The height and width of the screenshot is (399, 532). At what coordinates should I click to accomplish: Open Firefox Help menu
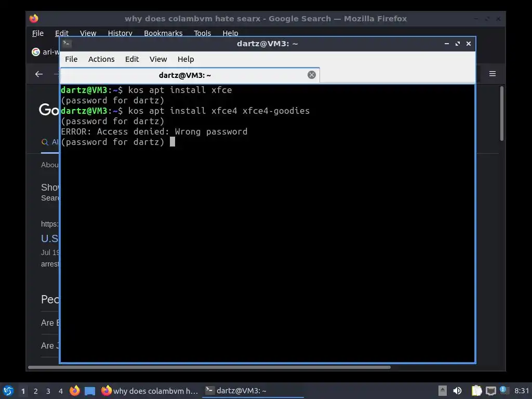tap(230, 33)
